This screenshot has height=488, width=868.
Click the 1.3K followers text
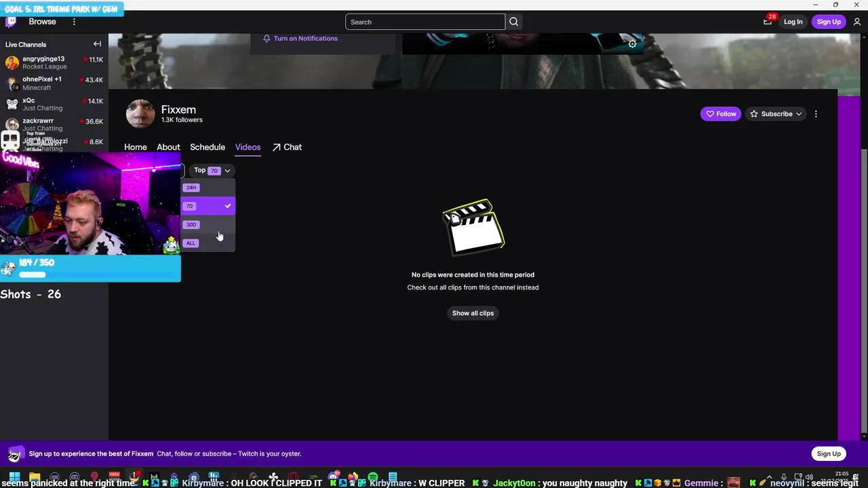(x=182, y=120)
